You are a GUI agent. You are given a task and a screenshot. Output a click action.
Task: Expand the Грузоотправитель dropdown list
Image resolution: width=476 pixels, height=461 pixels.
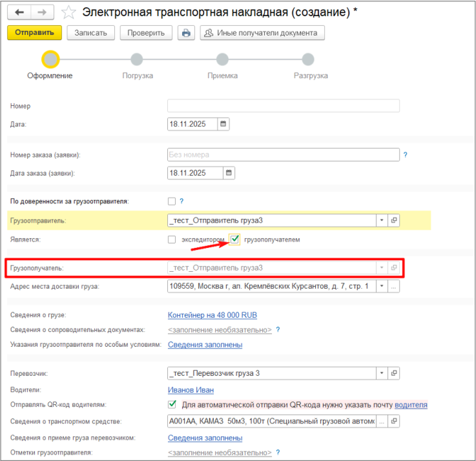[x=382, y=220]
